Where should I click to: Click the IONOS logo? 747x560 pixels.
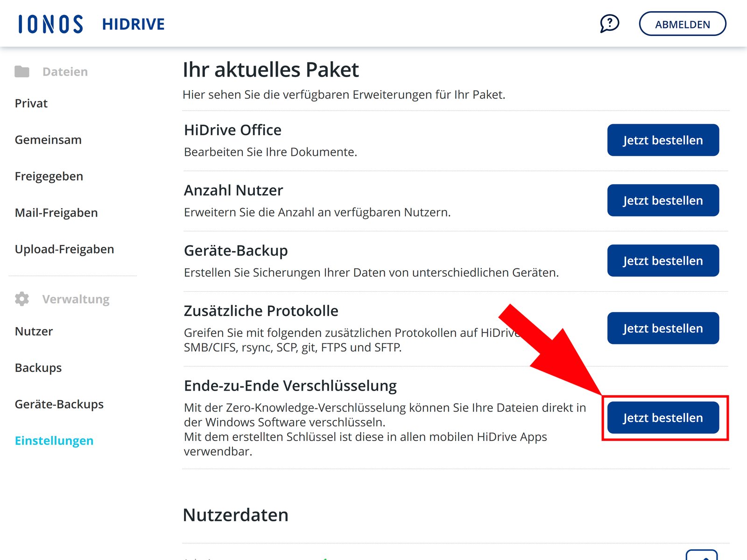pyautogui.click(x=50, y=23)
